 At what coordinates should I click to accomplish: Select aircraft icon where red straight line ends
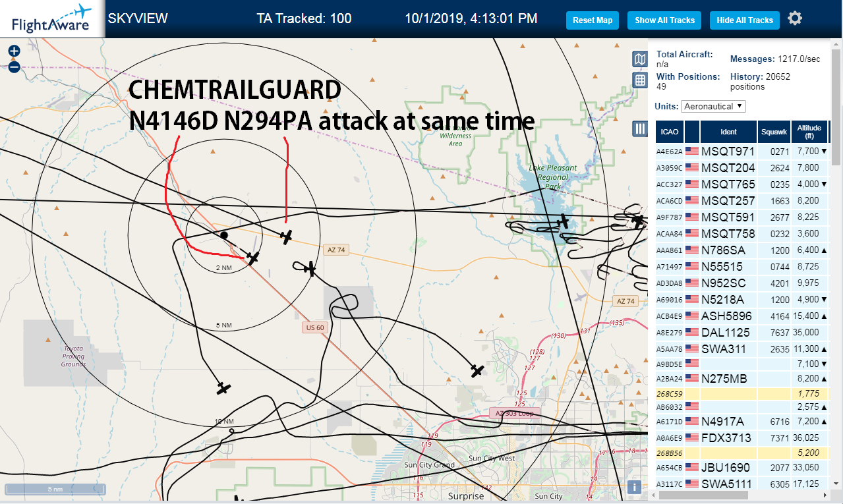[x=286, y=237]
